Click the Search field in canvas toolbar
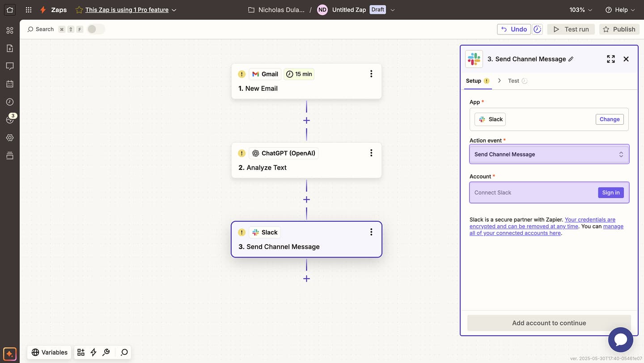Image resolution: width=644 pixels, height=363 pixels. [x=55, y=29]
